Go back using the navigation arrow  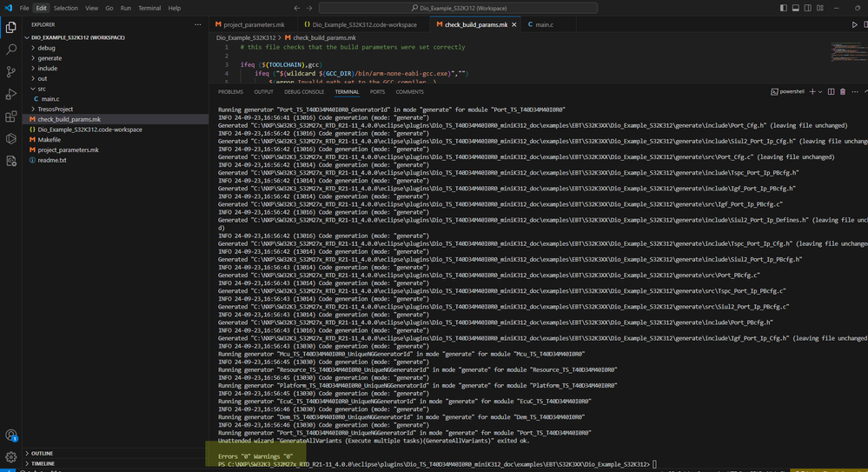click(296, 8)
